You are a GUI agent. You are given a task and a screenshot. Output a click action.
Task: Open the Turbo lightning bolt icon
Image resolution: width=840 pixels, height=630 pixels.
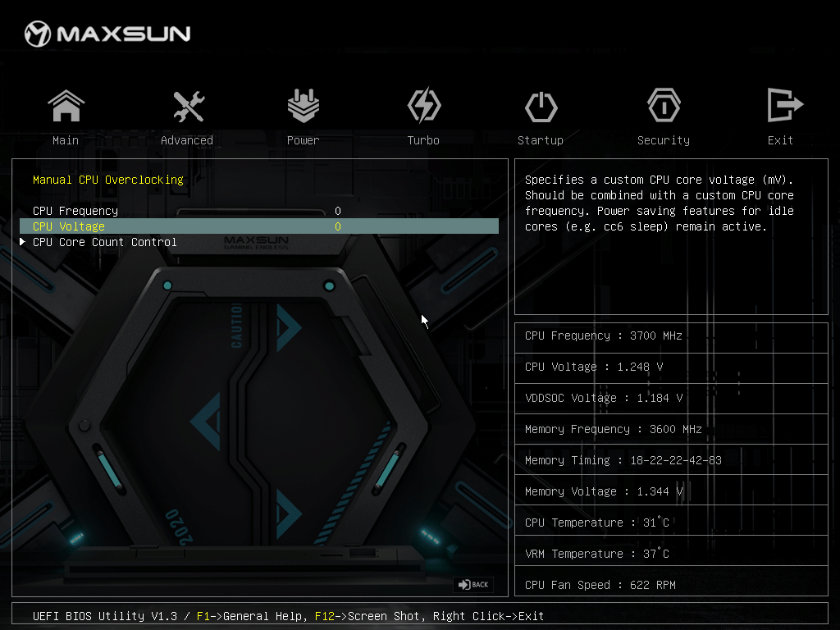click(x=424, y=106)
